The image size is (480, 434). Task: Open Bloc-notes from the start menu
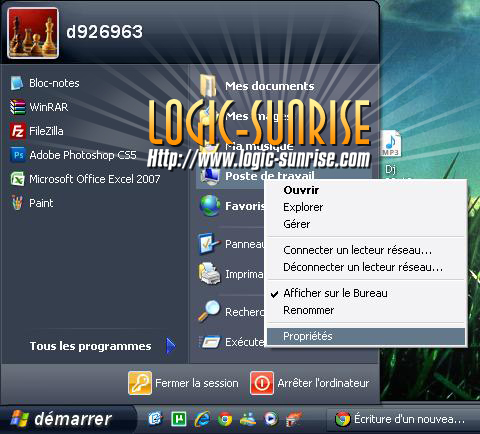click(45, 83)
